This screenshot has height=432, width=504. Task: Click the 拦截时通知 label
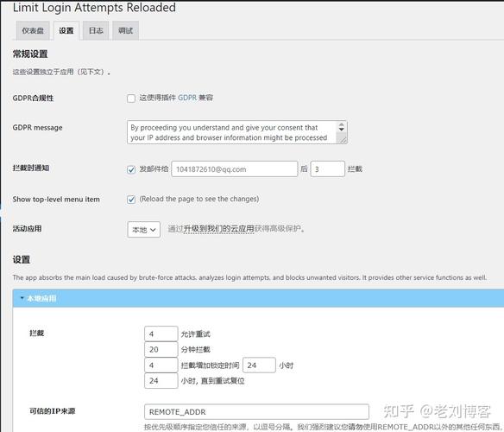point(31,168)
